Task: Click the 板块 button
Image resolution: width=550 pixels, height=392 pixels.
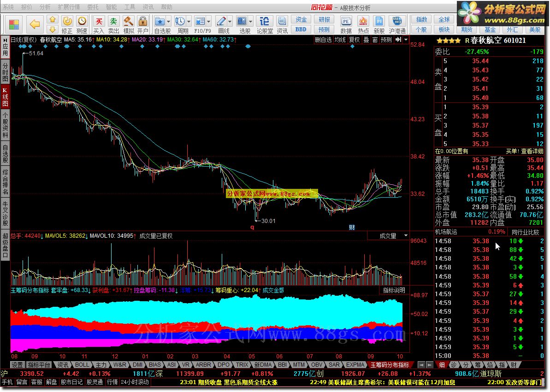Action: 444,29
